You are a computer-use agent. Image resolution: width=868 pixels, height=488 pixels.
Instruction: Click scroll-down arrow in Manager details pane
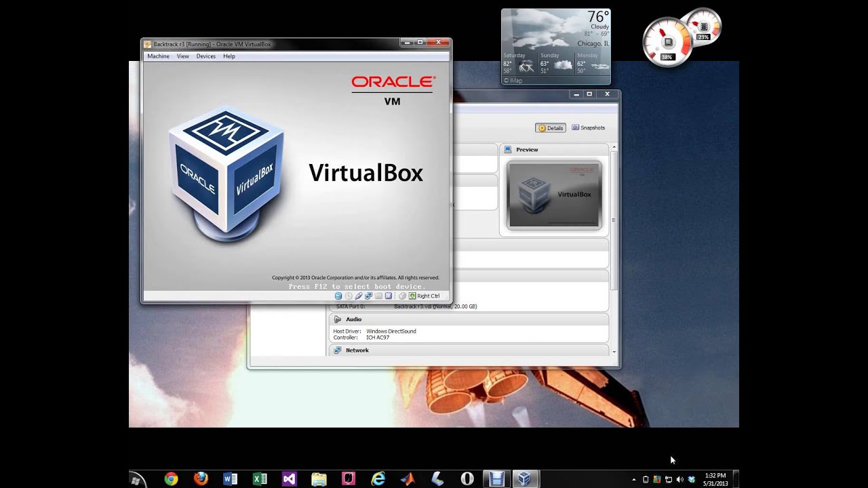614,352
